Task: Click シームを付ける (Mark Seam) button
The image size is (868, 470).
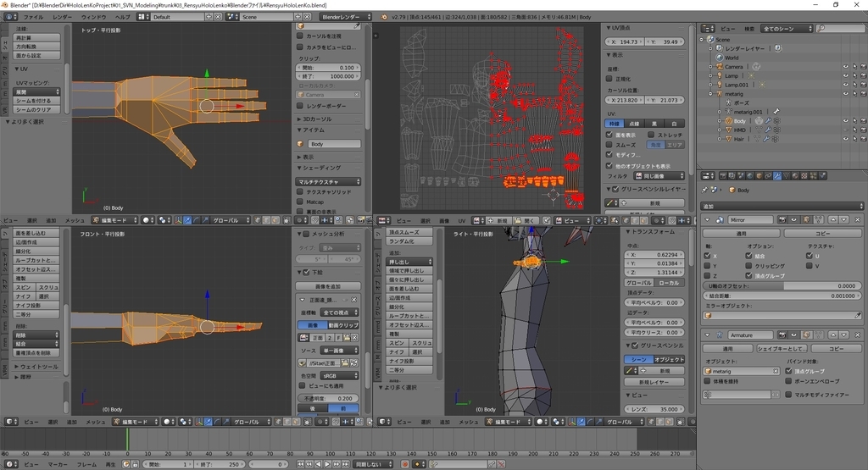Action: point(36,101)
